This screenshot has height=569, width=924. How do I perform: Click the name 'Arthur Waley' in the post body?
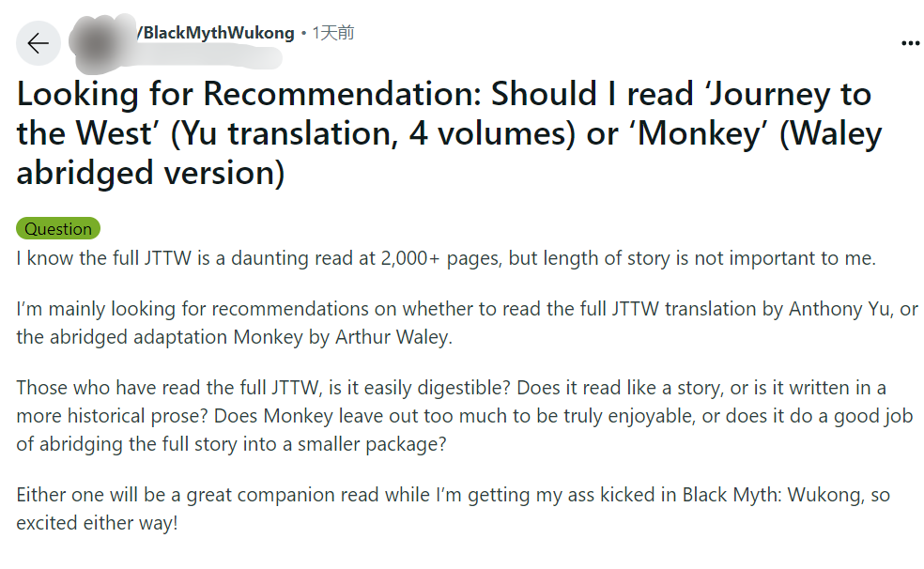coord(393,337)
